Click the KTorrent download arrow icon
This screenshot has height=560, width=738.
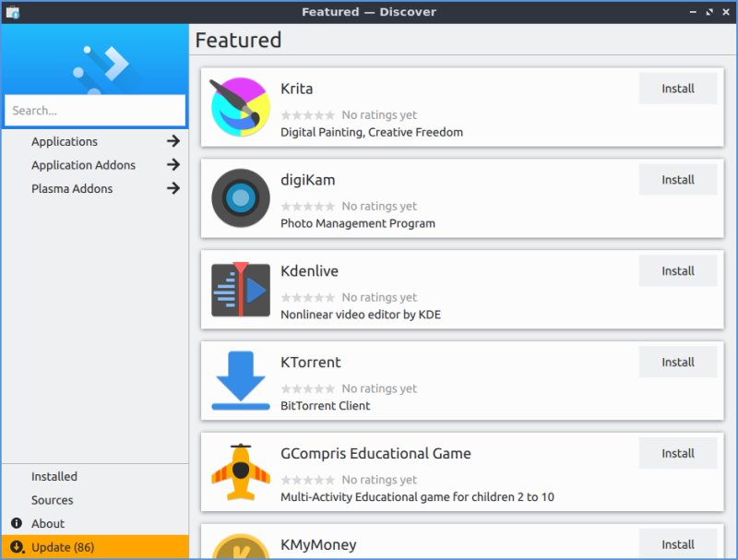[240, 380]
